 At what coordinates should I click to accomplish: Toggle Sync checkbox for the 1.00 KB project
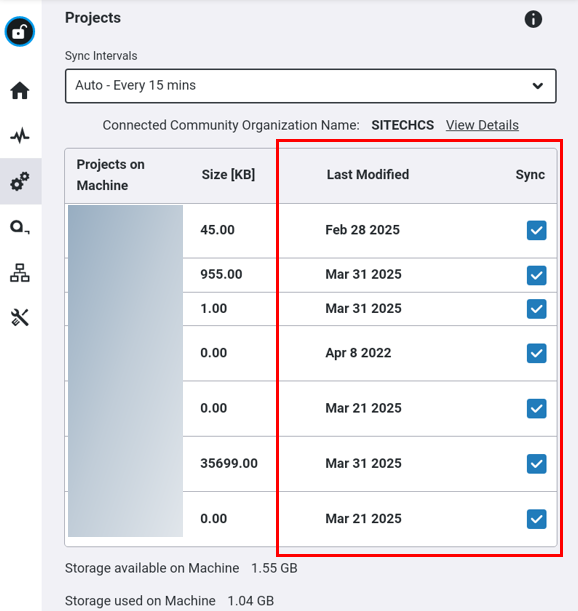pos(536,309)
